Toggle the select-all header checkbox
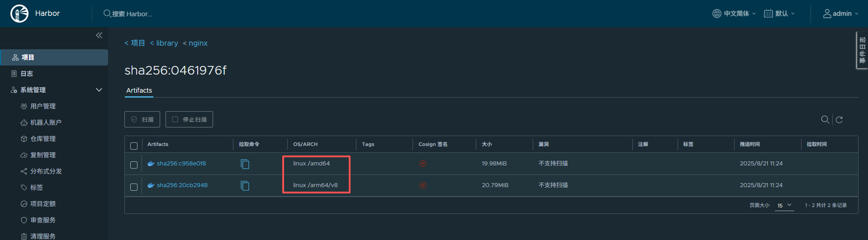 (x=134, y=146)
